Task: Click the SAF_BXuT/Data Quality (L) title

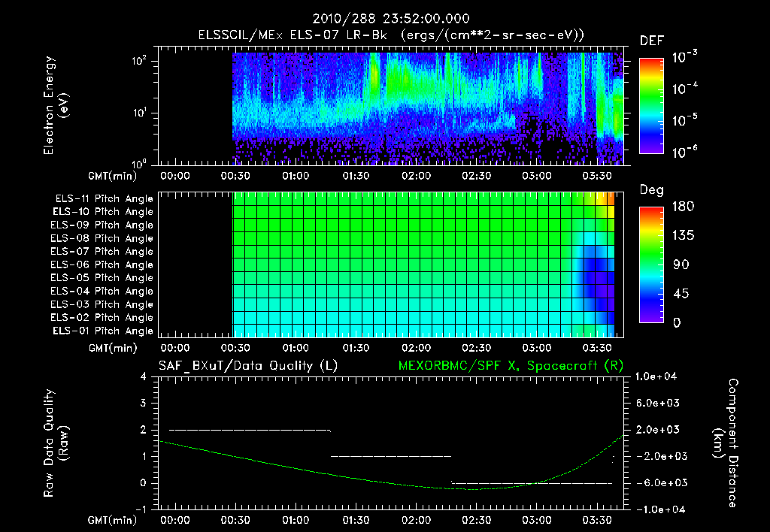Action: click(248, 366)
